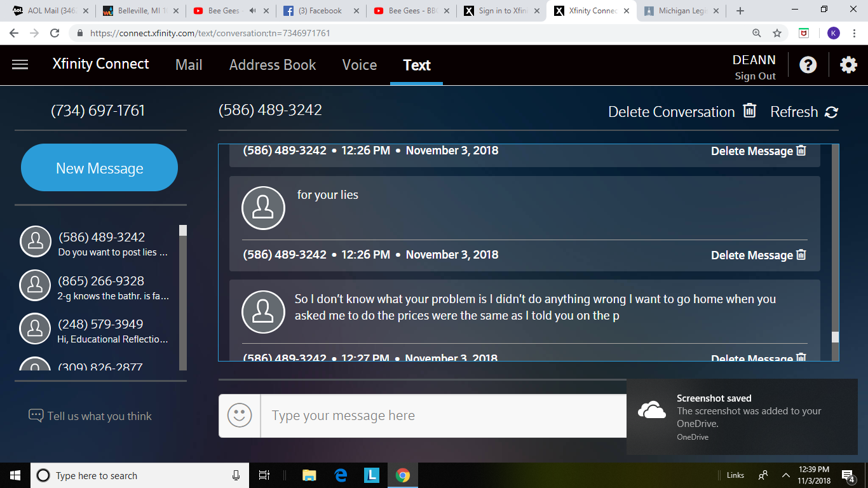The height and width of the screenshot is (488, 868).
Task: Go to the Voice tab
Action: click(360, 65)
